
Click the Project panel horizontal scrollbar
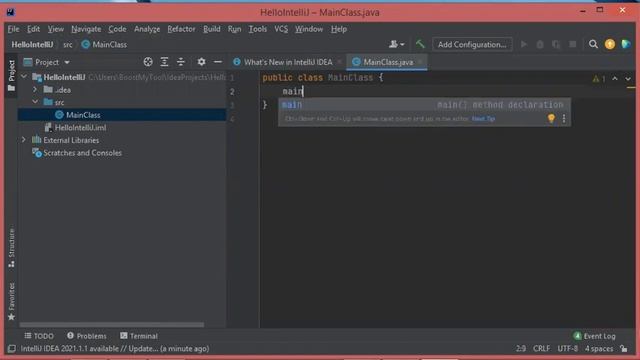pos(111,325)
